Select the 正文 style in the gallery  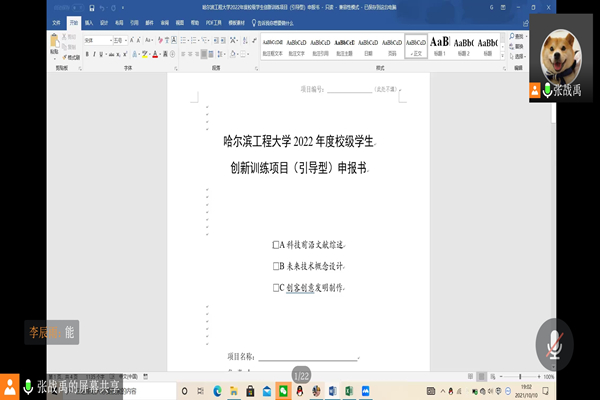click(x=416, y=47)
